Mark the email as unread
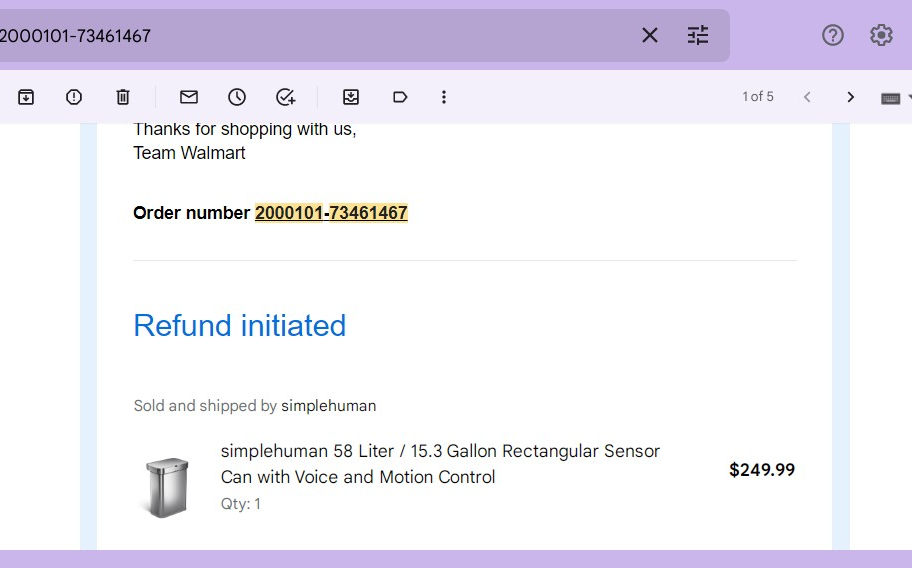The image size is (912, 568). click(x=189, y=97)
